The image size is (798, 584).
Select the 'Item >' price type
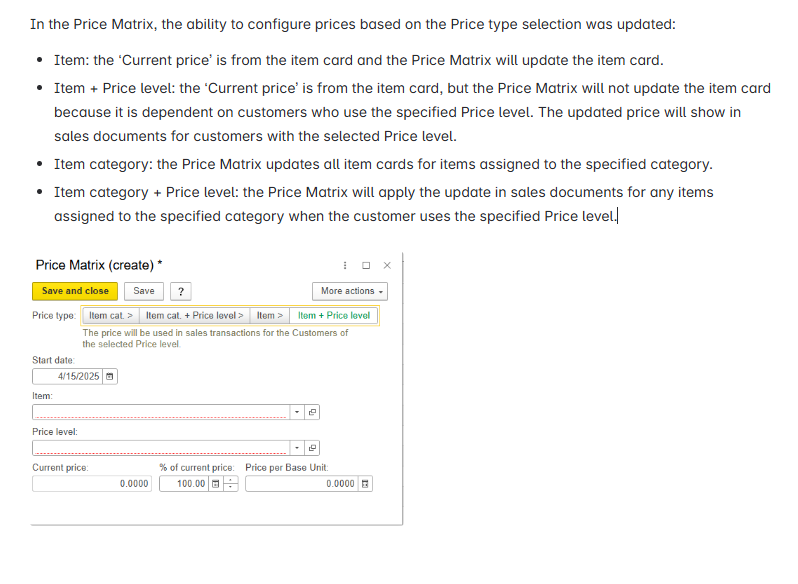(x=269, y=315)
